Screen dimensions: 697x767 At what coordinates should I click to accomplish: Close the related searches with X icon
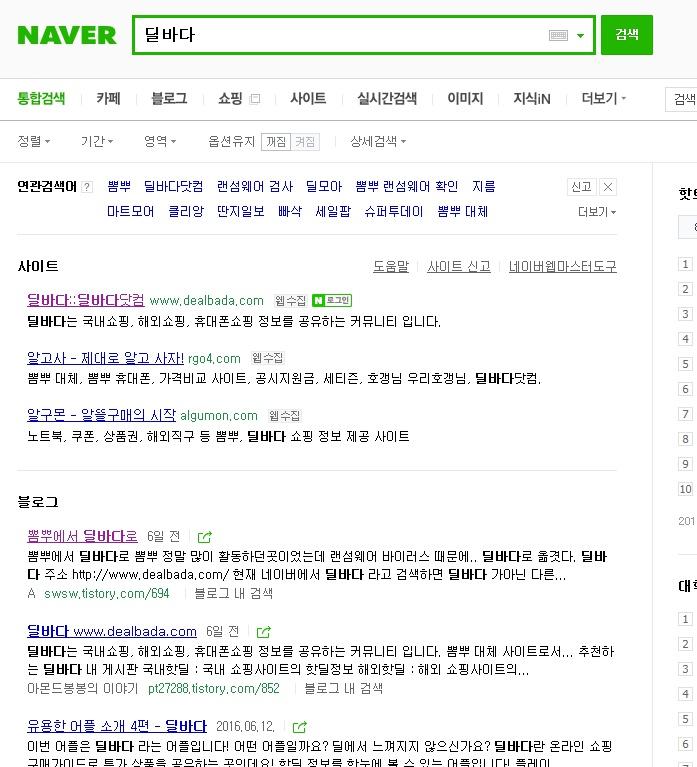(607, 187)
